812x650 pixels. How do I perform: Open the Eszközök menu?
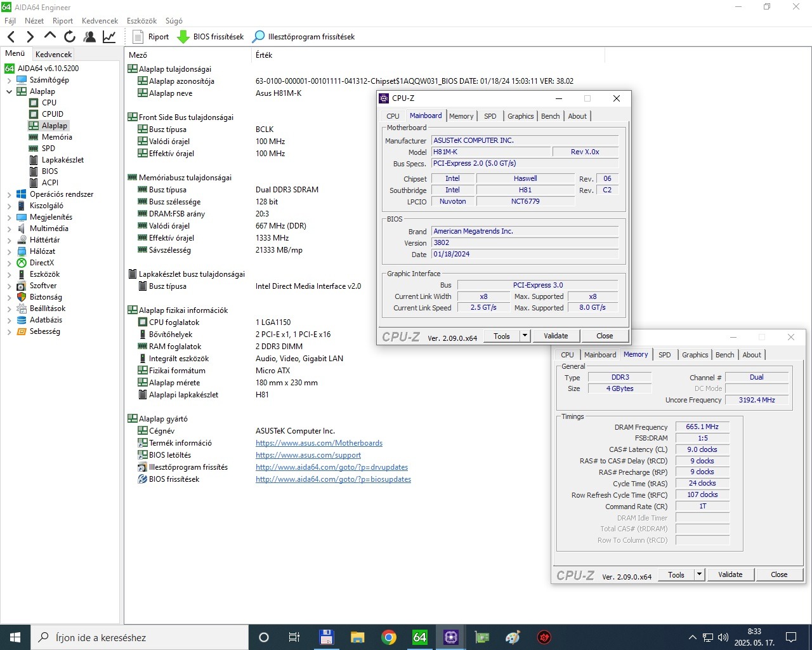pos(141,21)
